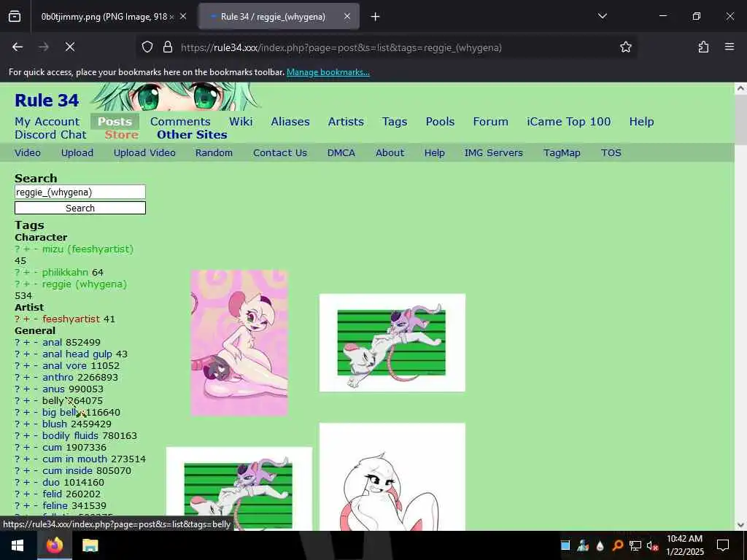Stop loading the current page

click(x=69, y=47)
